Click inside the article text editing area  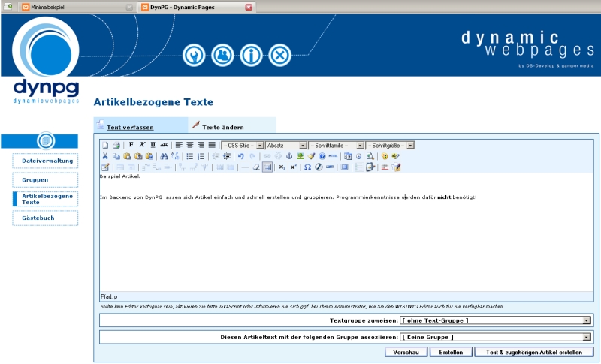click(x=346, y=240)
